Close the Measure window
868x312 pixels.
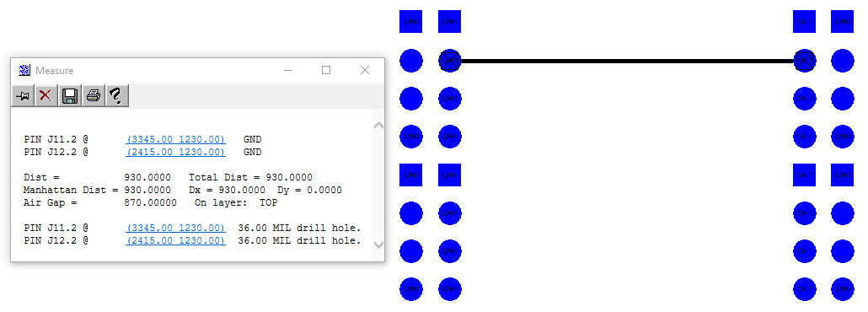364,70
